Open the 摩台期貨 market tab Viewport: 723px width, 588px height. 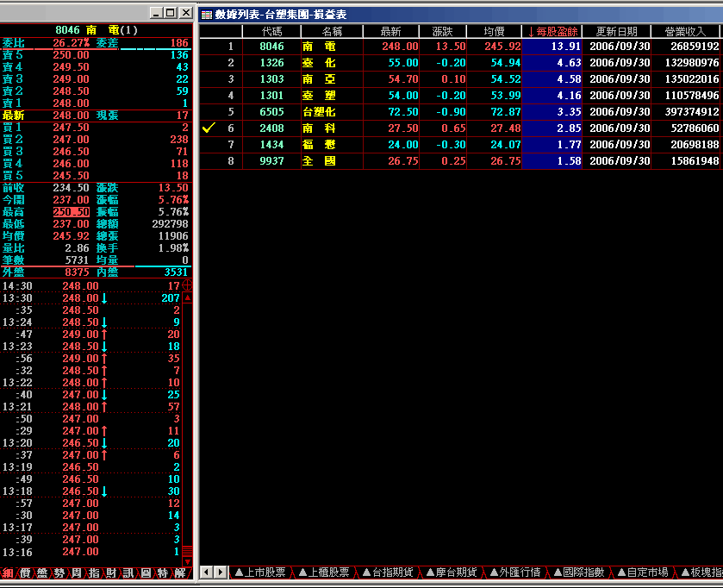(x=452, y=572)
